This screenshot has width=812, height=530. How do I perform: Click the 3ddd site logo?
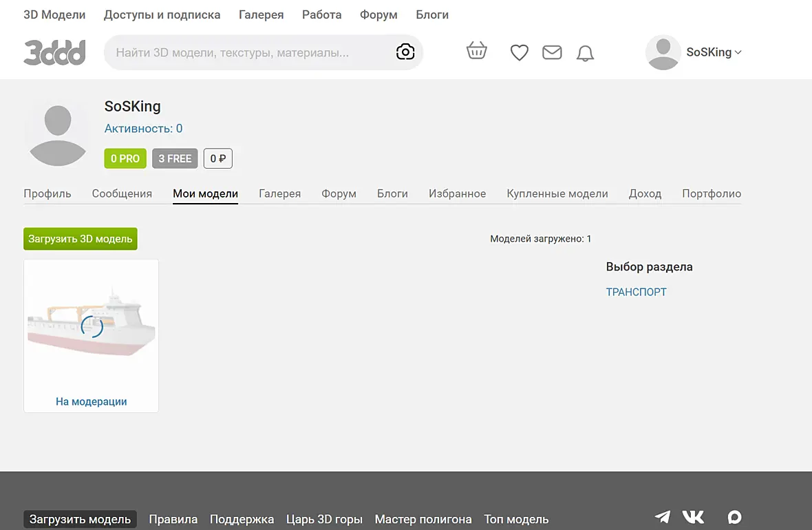(54, 52)
